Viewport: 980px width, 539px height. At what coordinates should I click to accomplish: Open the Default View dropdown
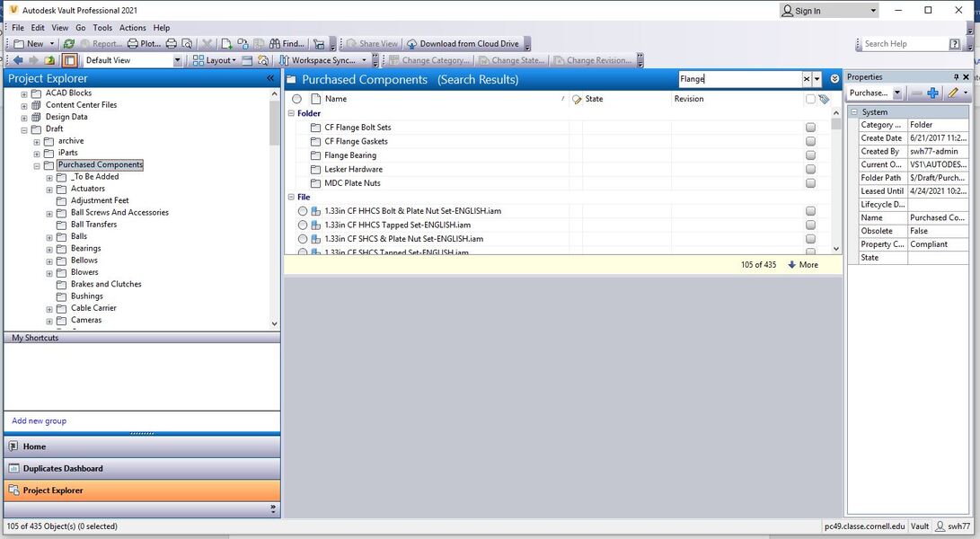click(x=177, y=61)
